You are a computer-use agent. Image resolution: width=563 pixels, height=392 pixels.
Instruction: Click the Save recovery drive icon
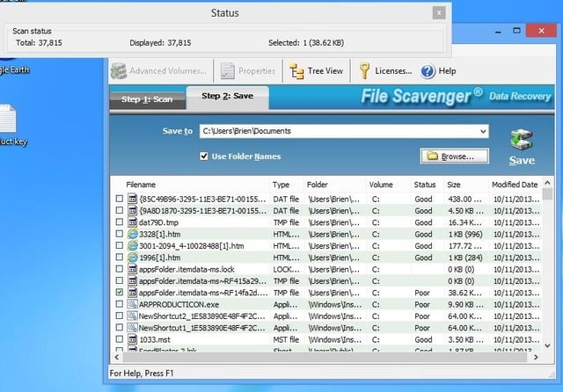[522, 141]
